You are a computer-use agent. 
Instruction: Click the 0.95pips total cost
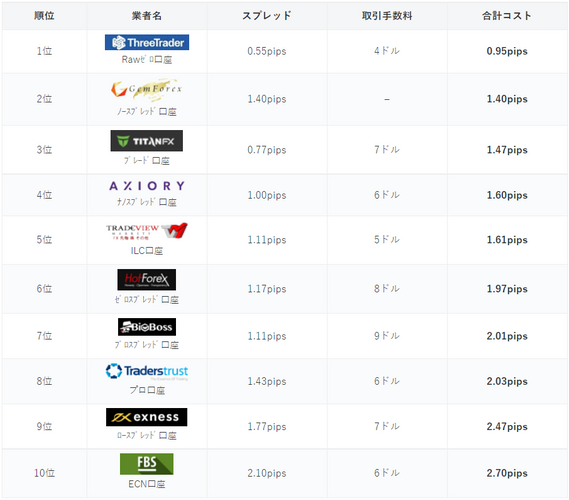click(507, 51)
